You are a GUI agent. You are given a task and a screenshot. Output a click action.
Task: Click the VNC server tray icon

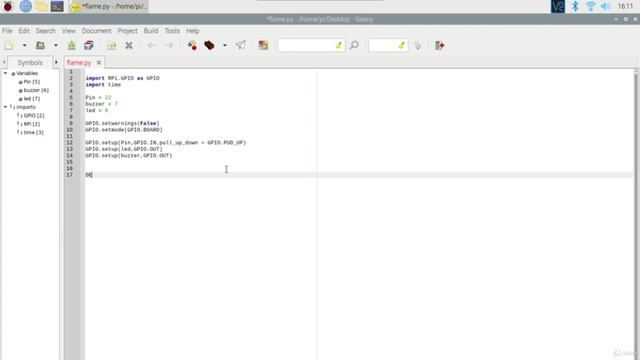click(x=558, y=6)
